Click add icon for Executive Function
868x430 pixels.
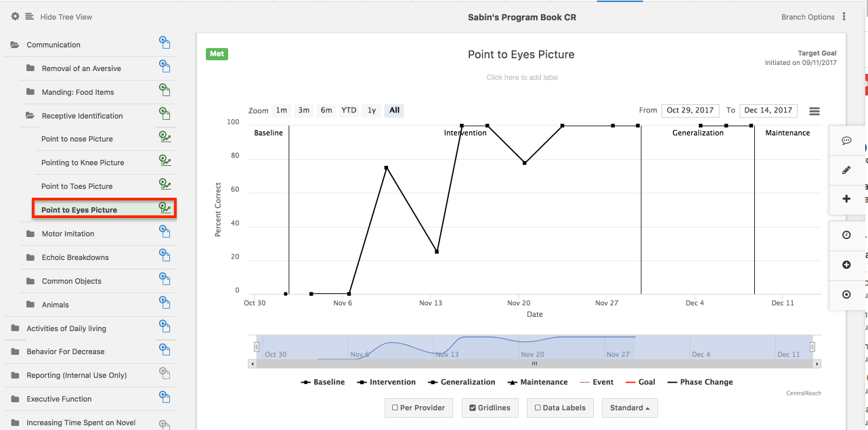point(164,397)
